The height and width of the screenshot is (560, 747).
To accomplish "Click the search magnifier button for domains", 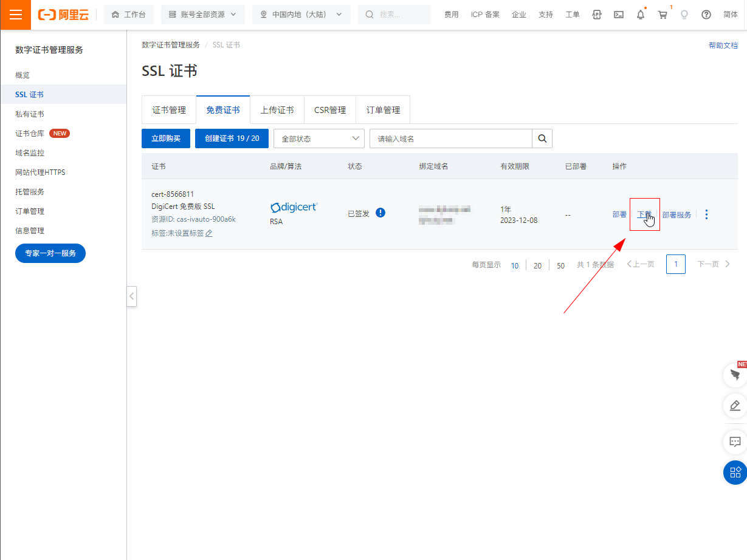I will click(542, 138).
